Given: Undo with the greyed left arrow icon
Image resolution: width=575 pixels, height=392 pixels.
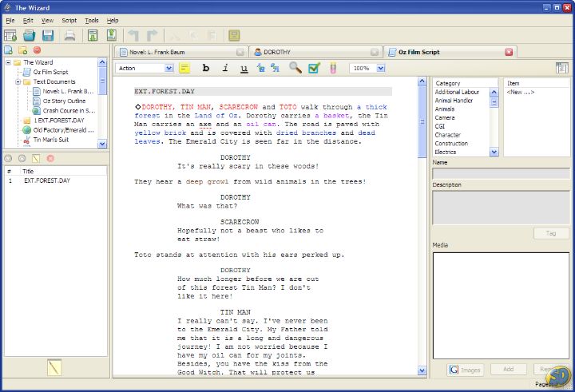Looking at the screenshot, I should click(133, 36).
